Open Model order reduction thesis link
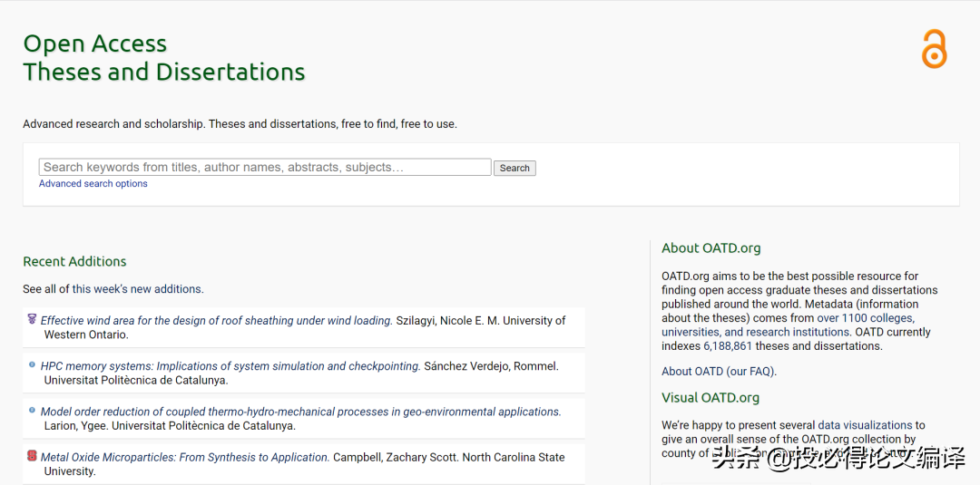The image size is (980, 485). click(300, 412)
